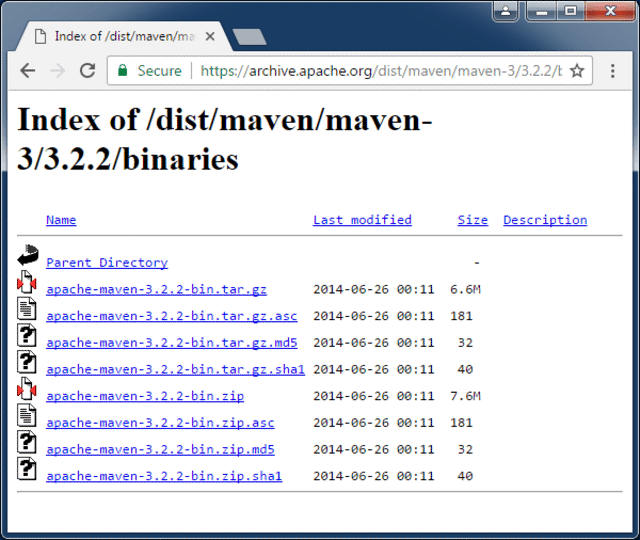Open Chrome three-dot menu
Image resolution: width=640 pixels, height=540 pixels.
pos(612,71)
